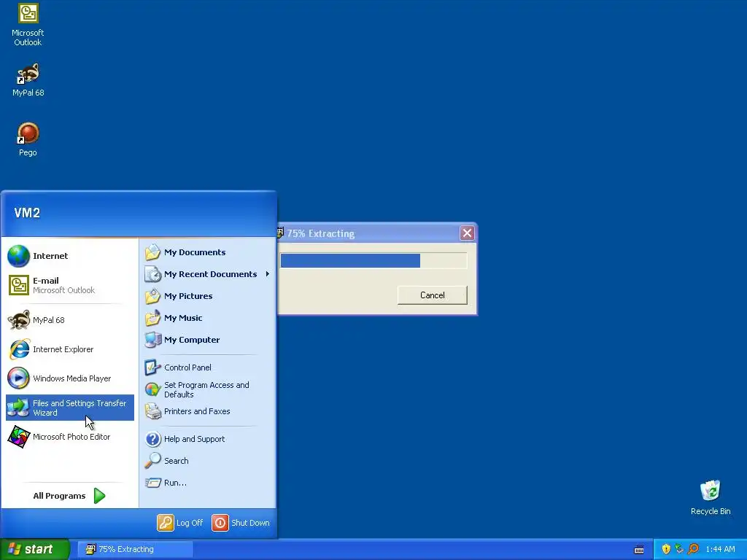Launch Files and Settings Transfer Wizard
Viewport: 747px width, 560px height.
(70, 408)
